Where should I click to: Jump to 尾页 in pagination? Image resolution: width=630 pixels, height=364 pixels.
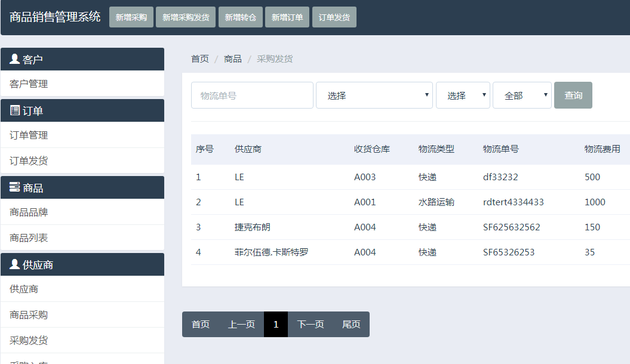coord(351,325)
